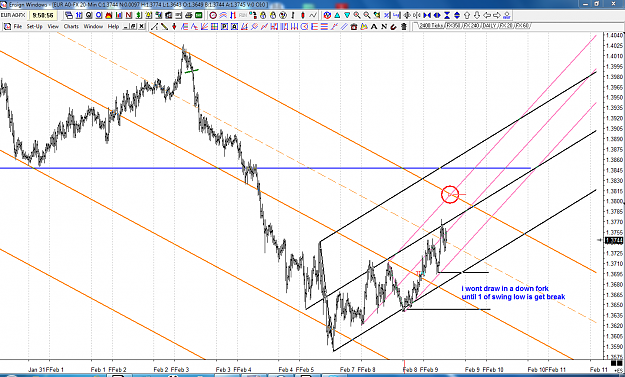The width and height of the screenshot is (625, 377).
Task: Select the red down arrow marker tool
Action: [174, 26]
